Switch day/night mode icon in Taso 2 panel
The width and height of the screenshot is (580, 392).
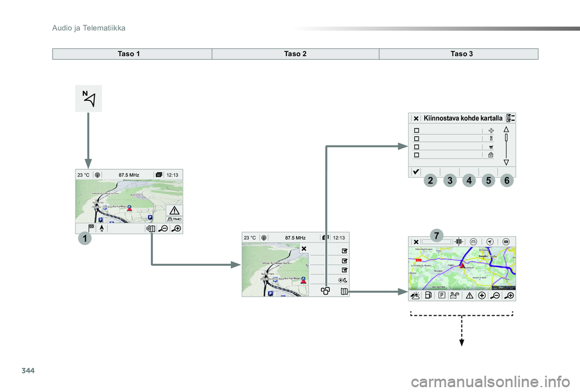343,280
